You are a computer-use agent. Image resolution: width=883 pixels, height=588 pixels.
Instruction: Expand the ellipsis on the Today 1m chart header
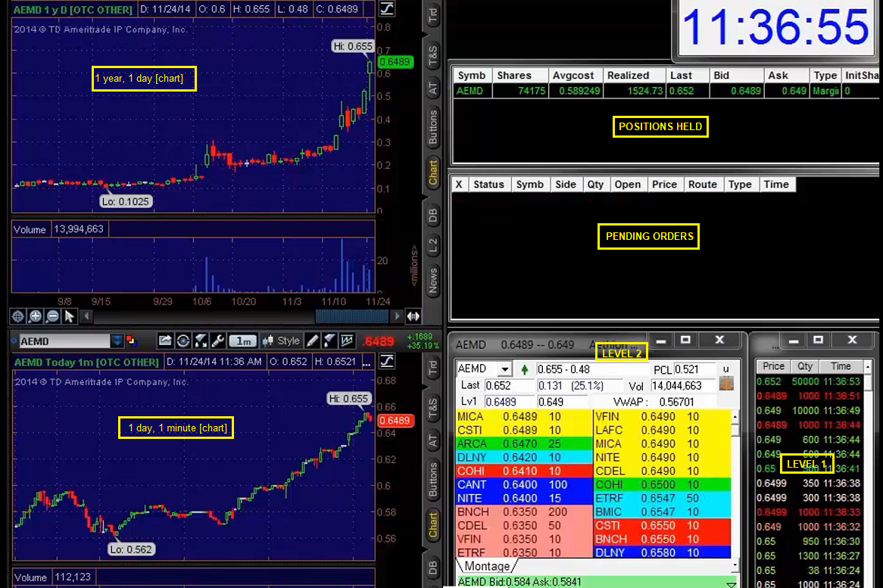pos(367,362)
